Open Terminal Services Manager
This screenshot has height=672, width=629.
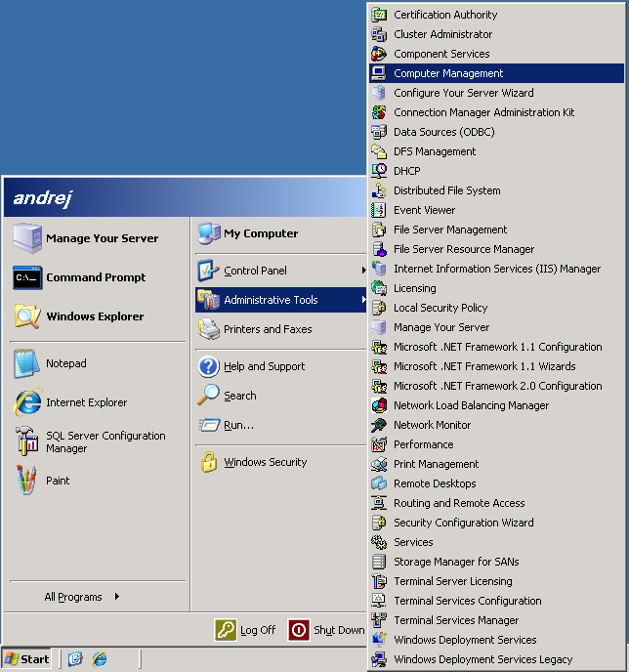[496, 620]
